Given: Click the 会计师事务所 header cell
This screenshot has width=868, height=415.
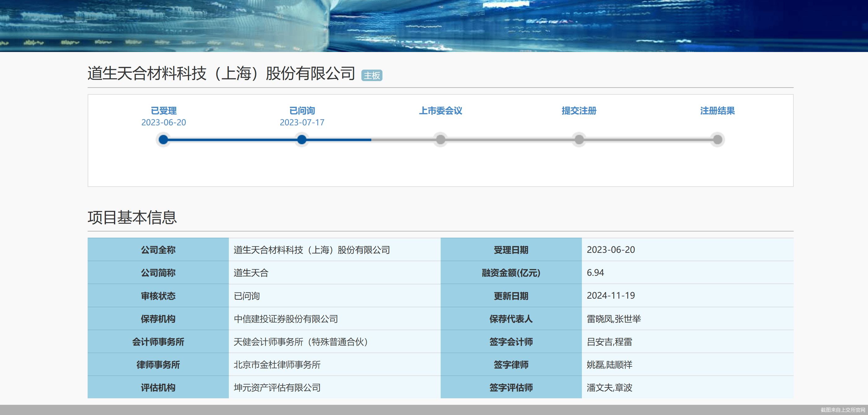Looking at the screenshot, I should (x=158, y=342).
